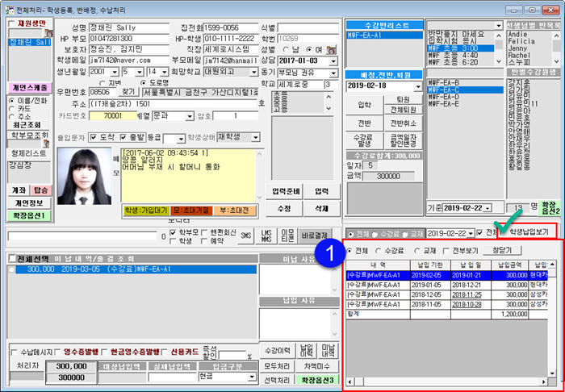Screen dimensions: 565x392
Task: Open the 상담 date dropdown 2017-01-03
Action: pos(333,60)
